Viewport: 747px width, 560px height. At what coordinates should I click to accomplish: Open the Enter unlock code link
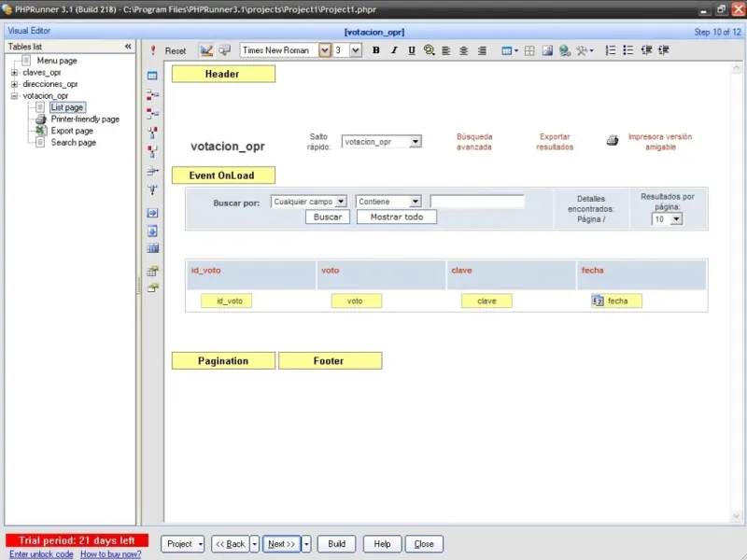[x=41, y=554]
